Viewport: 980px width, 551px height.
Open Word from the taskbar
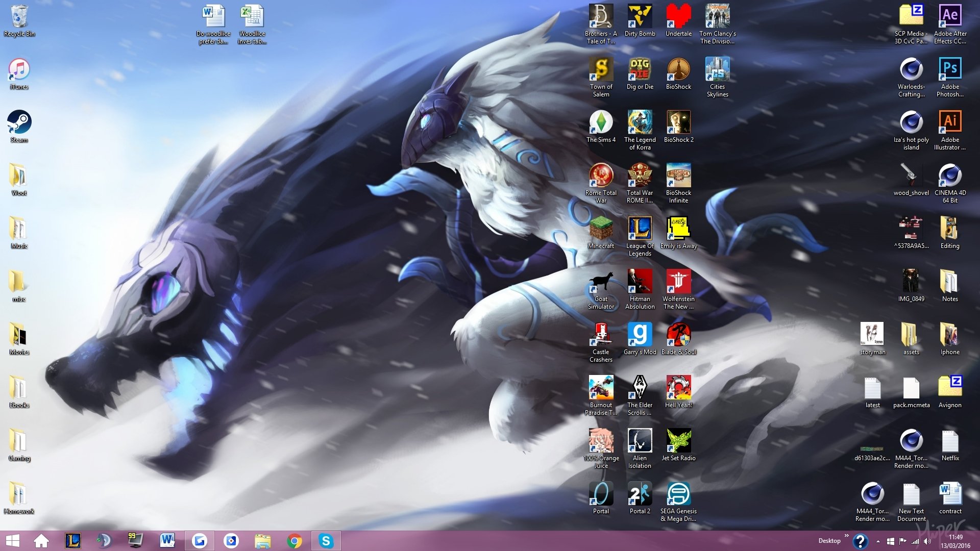167,541
